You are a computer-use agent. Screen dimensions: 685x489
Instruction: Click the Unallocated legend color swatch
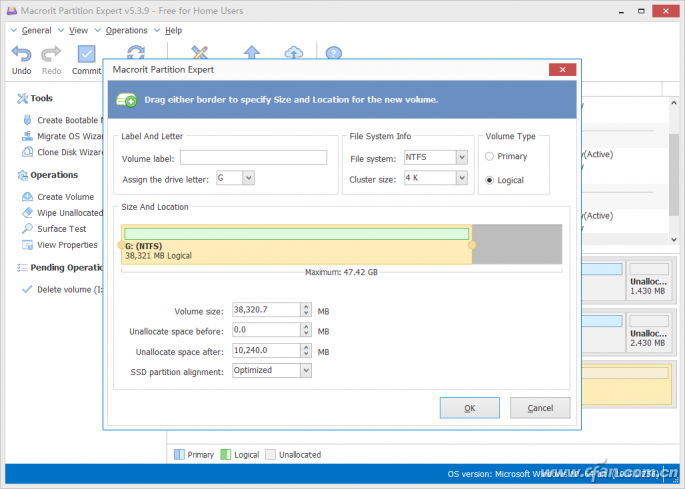(x=271, y=454)
